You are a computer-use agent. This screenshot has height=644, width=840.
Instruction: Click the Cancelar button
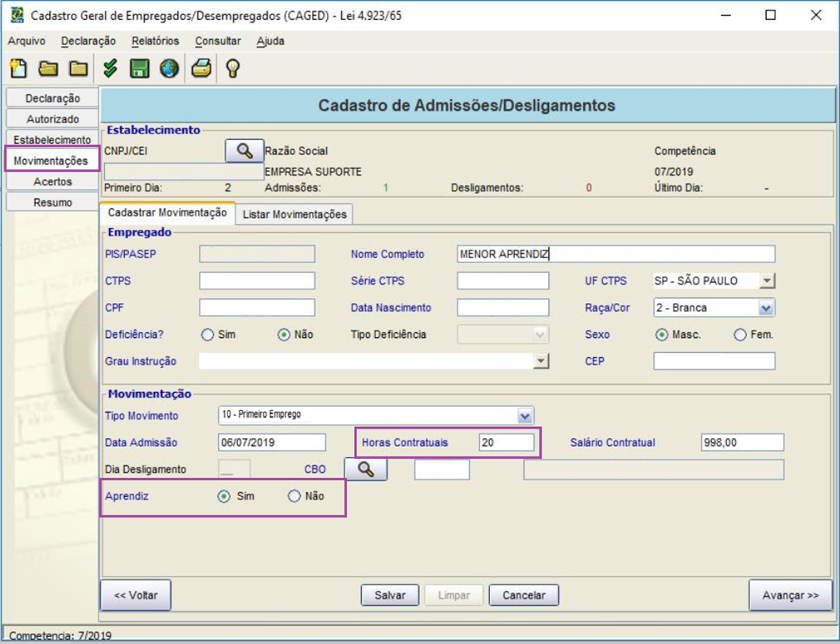(x=524, y=596)
